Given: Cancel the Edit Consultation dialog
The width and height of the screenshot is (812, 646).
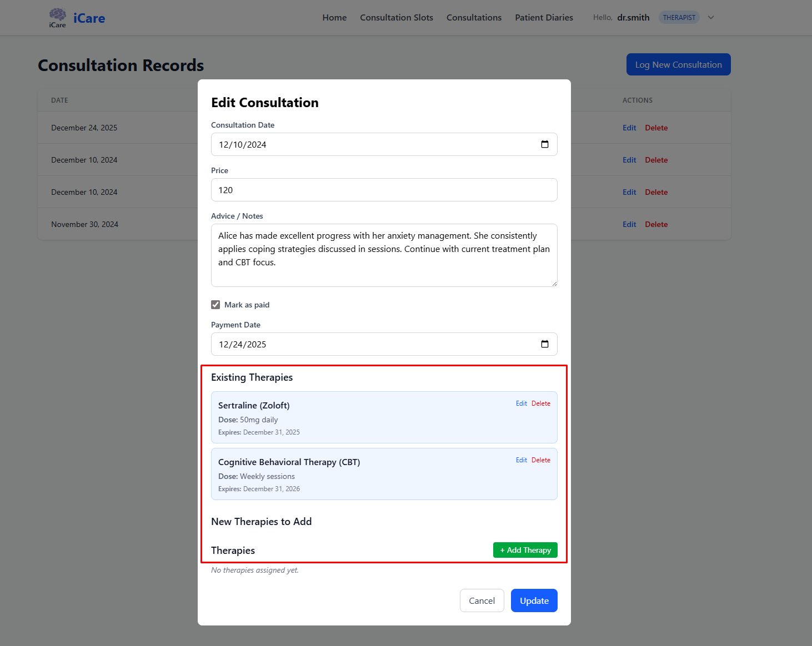Looking at the screenshot, I should coord(482,600).
